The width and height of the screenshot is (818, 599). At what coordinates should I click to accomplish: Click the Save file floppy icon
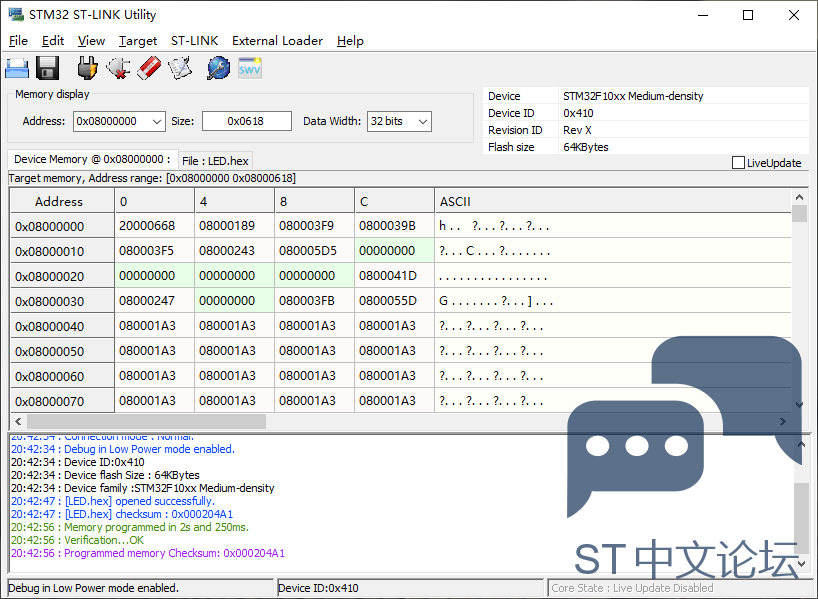coord(47,68)
